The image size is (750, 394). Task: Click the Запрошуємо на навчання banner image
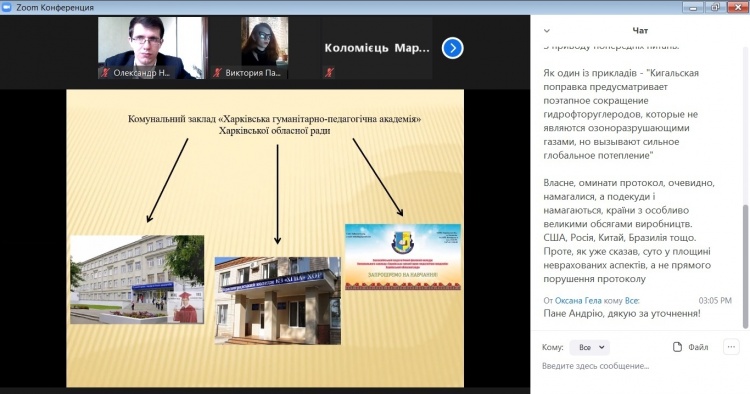pyautogui.click(x=403, y=257)
